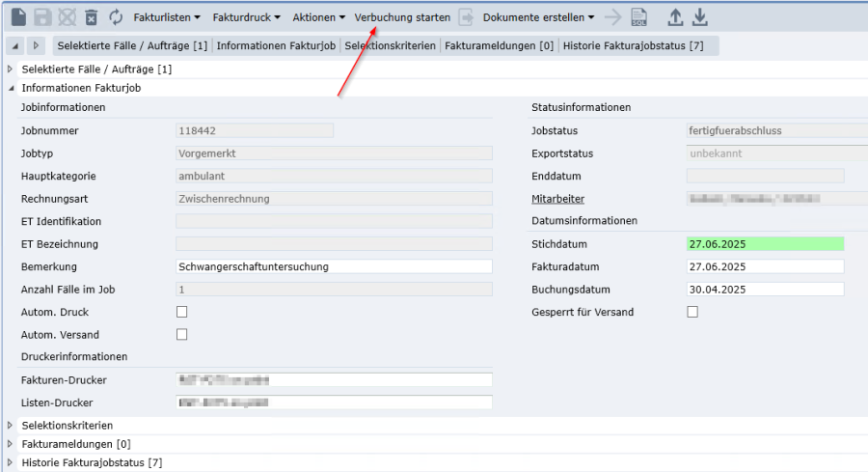Click the ET Identifikation field
The width and height of the screenshot is (868, 472).
tap(334, 222)
